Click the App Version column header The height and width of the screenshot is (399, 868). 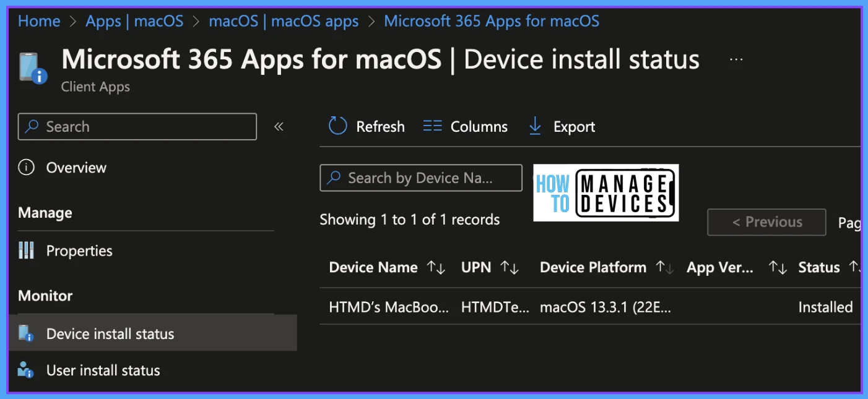coord(720,267)
